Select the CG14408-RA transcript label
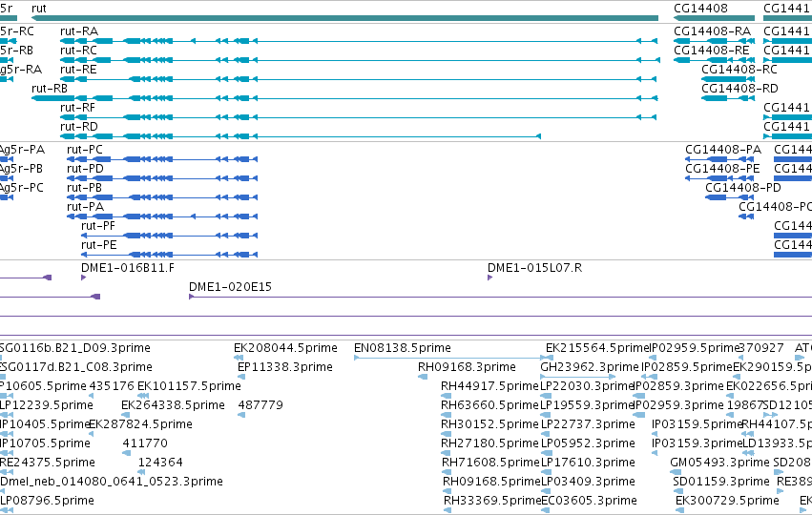Image resolution: width=812 pixels, height=515 pixels. coord(712,31)
